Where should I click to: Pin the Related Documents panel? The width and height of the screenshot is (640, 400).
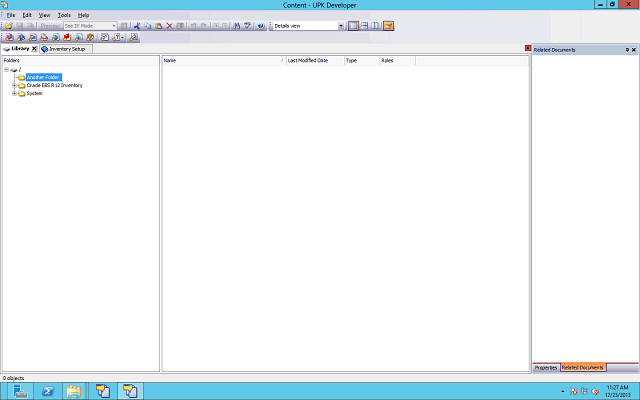click(x=627, y=50)
